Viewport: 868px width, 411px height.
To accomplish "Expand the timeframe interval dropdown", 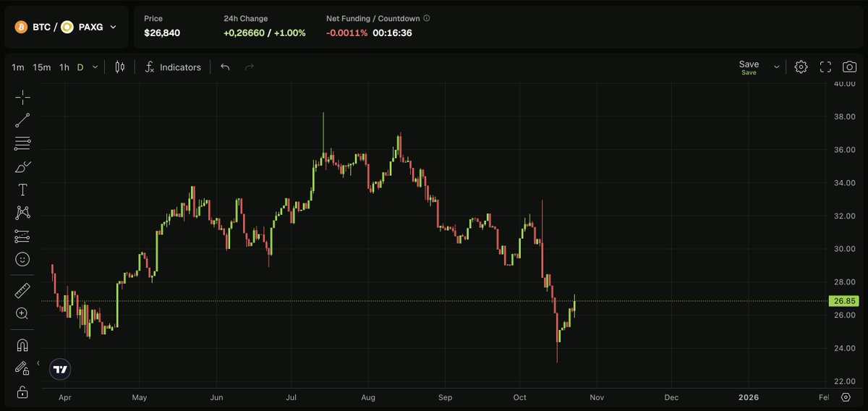I will point(95,67).
